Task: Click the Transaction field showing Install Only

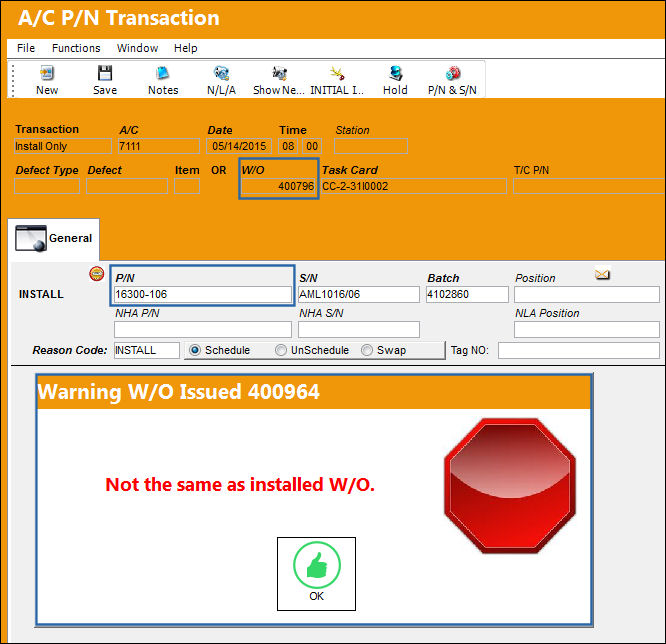Action: [x=63, y=146]
